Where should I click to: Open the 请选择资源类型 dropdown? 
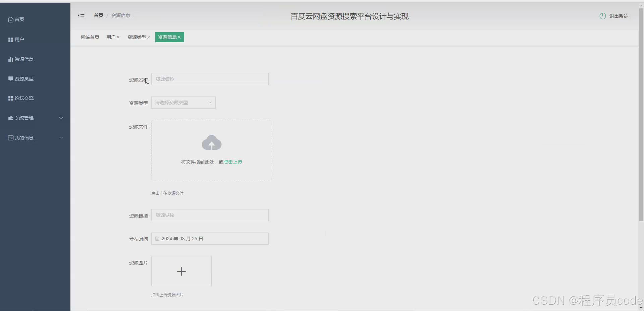pos(183,103)
